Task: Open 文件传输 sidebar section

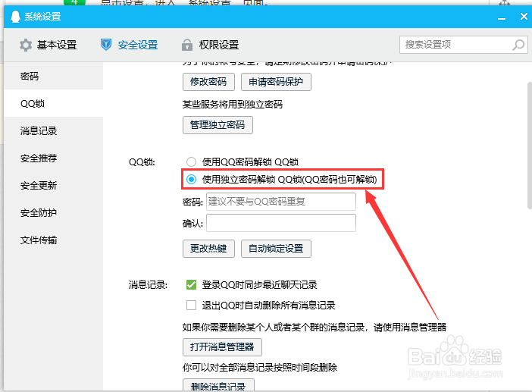Action: [x=54, y=240]
